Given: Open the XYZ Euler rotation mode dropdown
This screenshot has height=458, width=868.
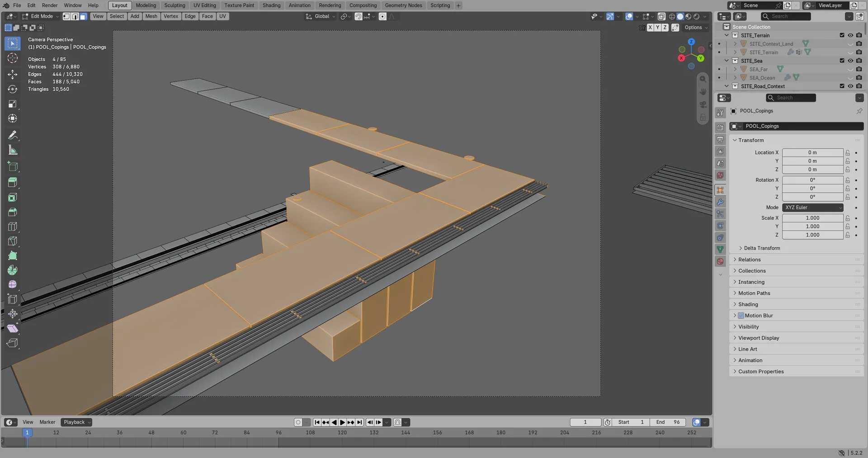Looking at the screenshot, I should point(812,208).
